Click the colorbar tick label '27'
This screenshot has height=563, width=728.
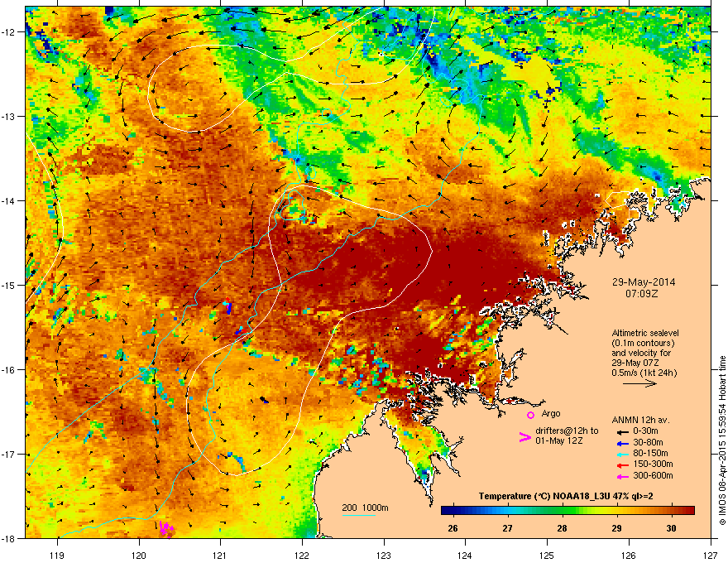(507, 528)
